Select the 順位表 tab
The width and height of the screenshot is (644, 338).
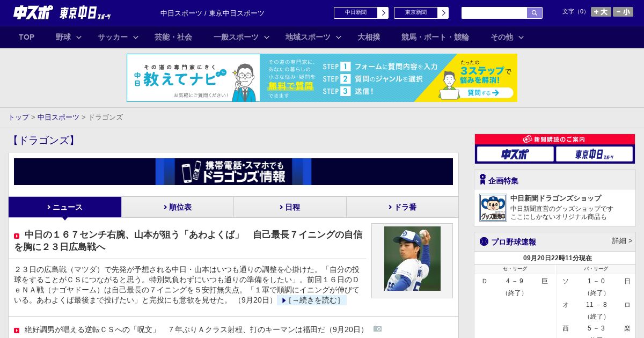point(178,207)
